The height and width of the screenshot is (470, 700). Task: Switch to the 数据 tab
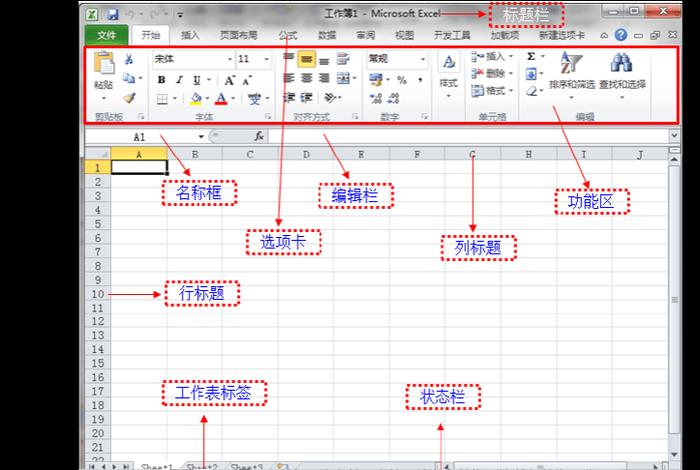(327, 35)
